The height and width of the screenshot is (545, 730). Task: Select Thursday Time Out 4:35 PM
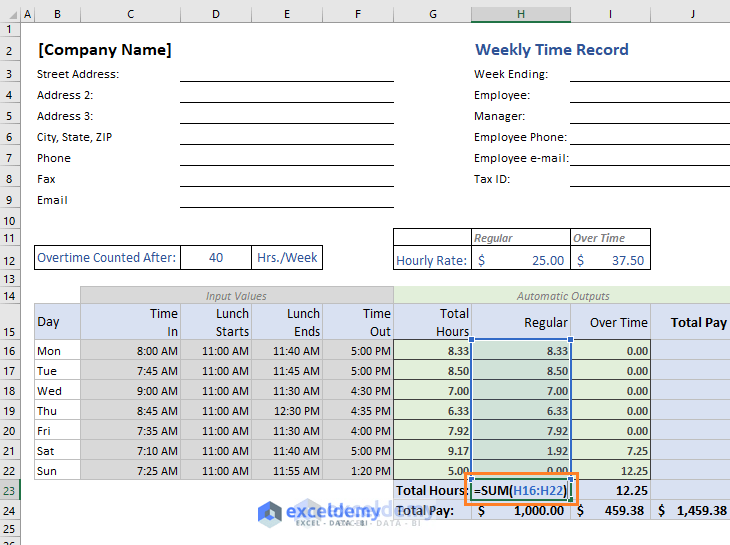pos(358,411)
